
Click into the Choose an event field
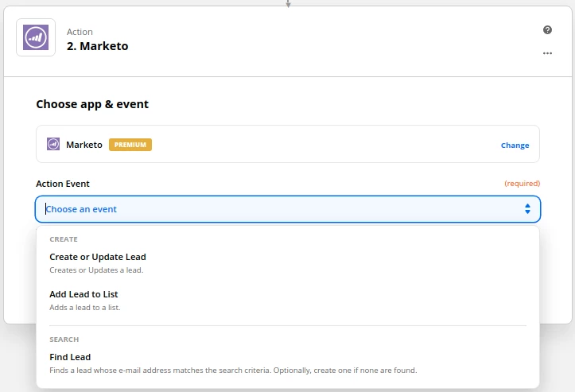pyautogui.click(x=288, y=209)
